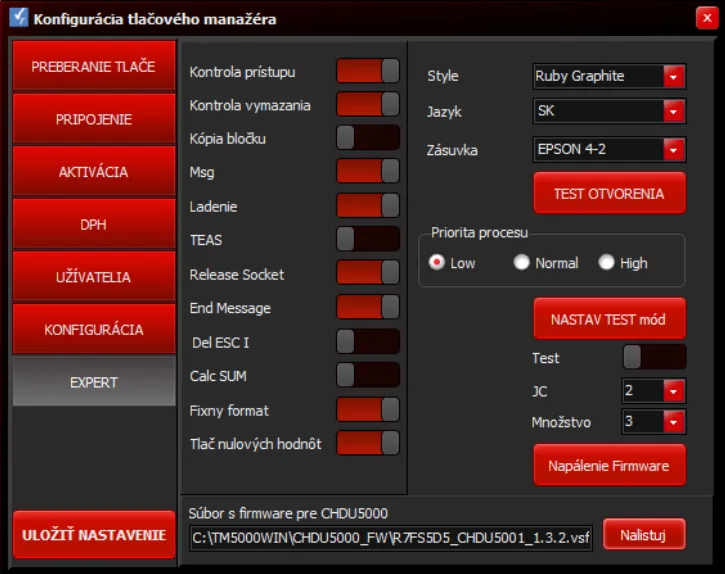Screen dimensions: 725x574
Task: Toggle the Kontrola prístupu switch
Action: click(x=367, y=71)
